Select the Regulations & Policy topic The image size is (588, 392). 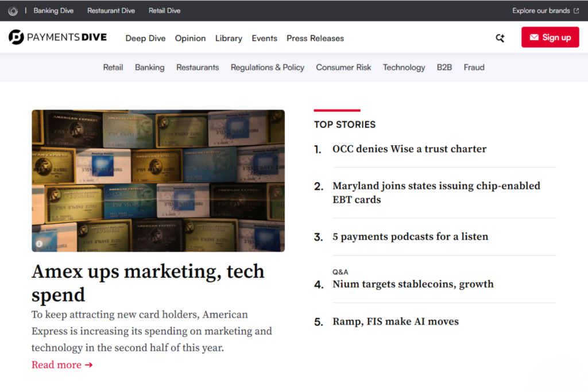(268, 68)
